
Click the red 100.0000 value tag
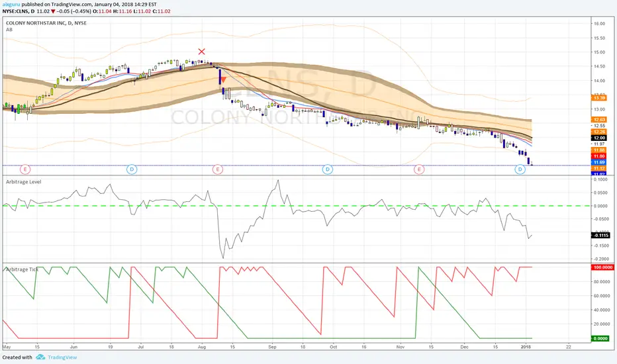click(x=603, y=267)
